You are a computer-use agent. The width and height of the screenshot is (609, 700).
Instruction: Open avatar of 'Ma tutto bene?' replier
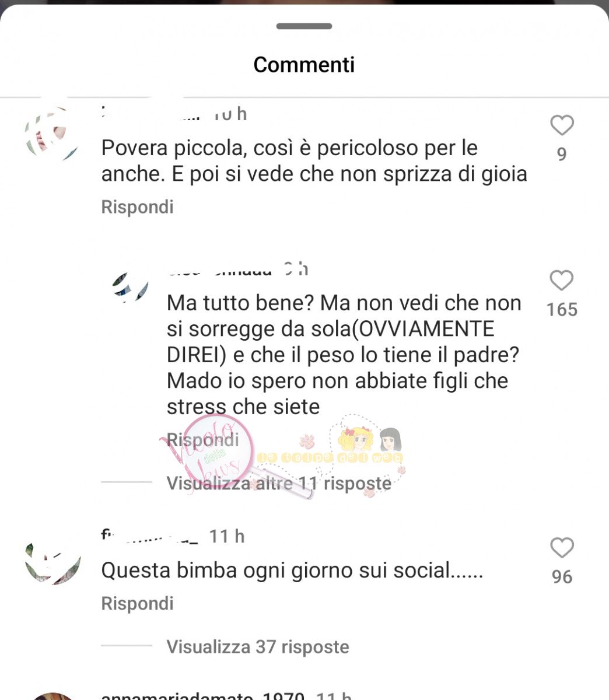(x=130, y=287)
